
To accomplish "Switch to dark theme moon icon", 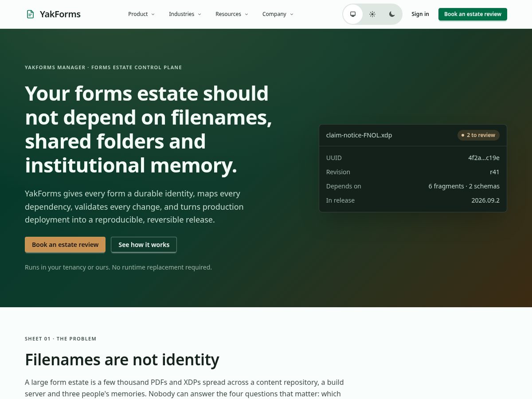I will 392,14.
